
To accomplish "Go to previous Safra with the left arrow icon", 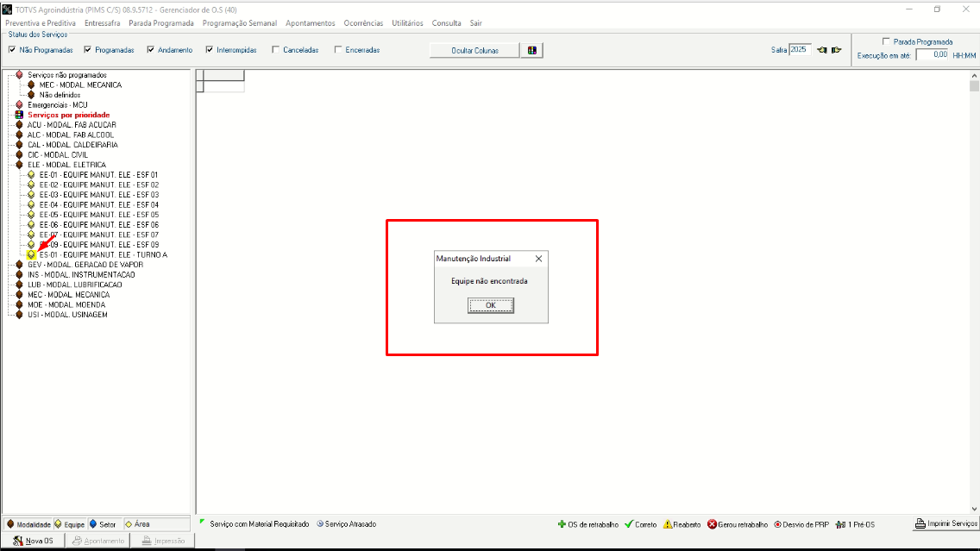I will point(822,50).
